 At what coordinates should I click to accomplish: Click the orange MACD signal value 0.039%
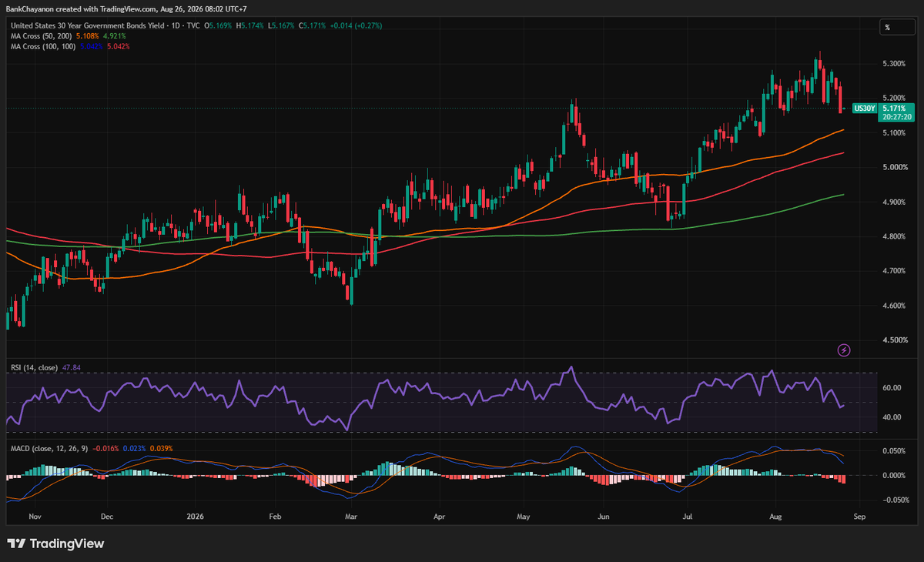[162, 448]
